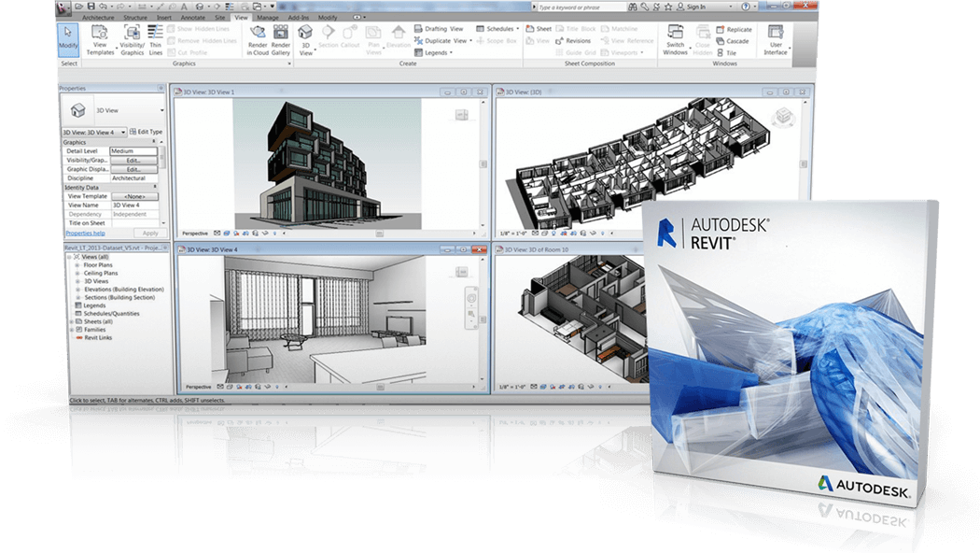The height and width of the screenshot is (553, 980).
Task: Toggle Thin Lines in the Graphics panel
Action: point(155,41)
